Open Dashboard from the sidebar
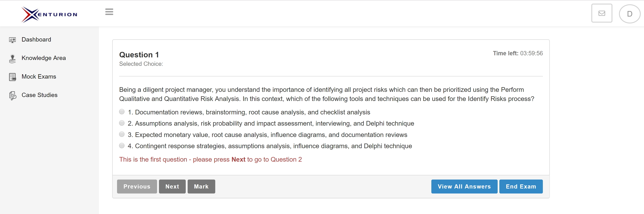 click(x=36, y=40)
